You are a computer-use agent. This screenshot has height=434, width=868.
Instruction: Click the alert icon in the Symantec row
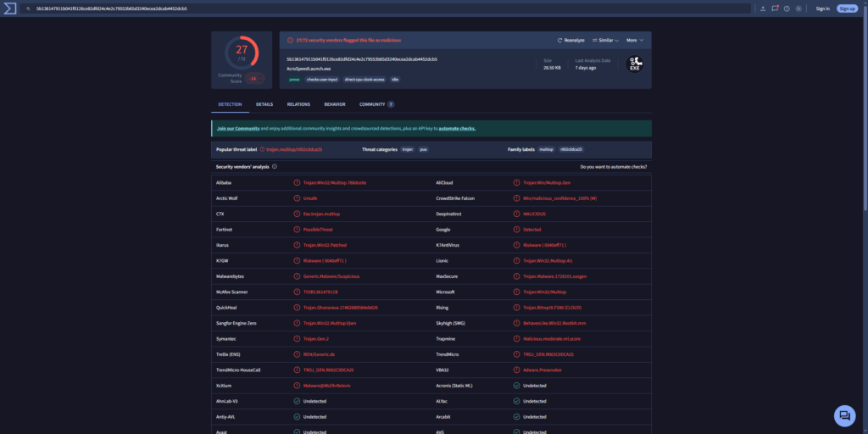click(x=297, y=339)
